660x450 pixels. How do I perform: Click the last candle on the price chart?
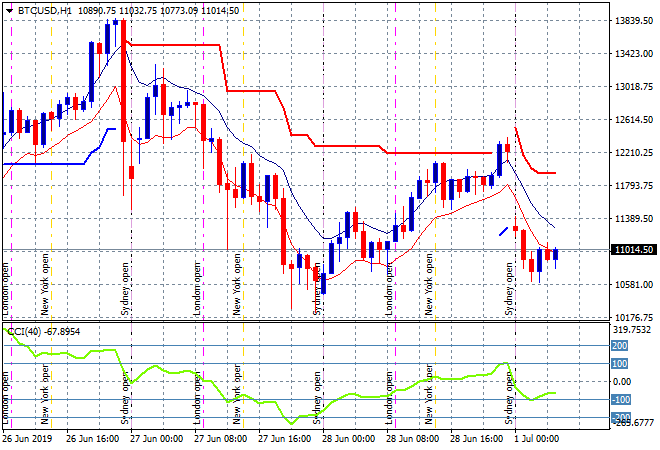[556, 254]
